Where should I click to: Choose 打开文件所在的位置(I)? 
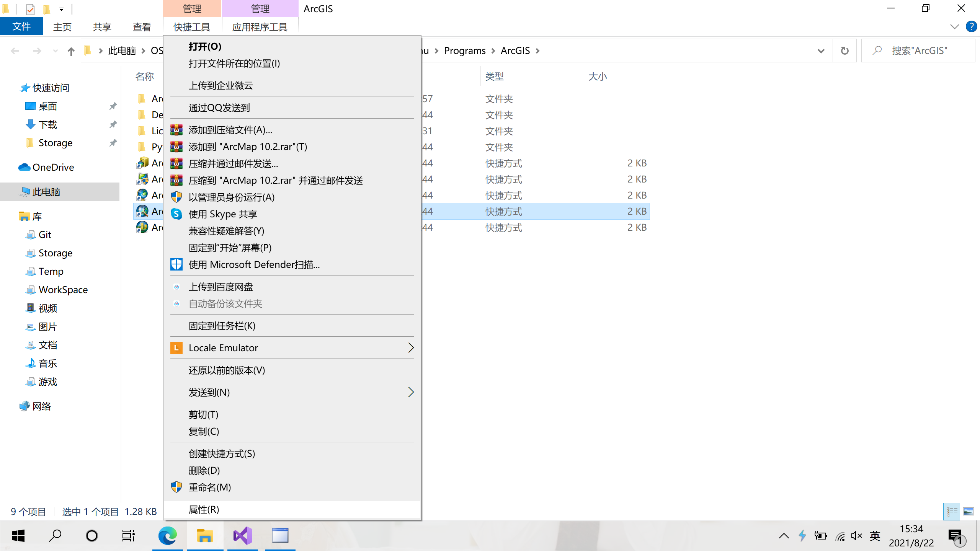[x=292, y=64]
